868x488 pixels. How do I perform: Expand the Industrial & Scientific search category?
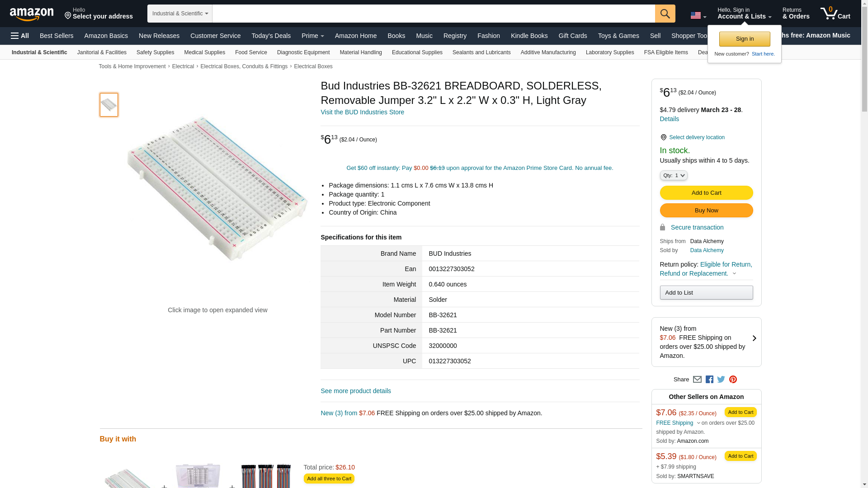(x=180, y=14)
